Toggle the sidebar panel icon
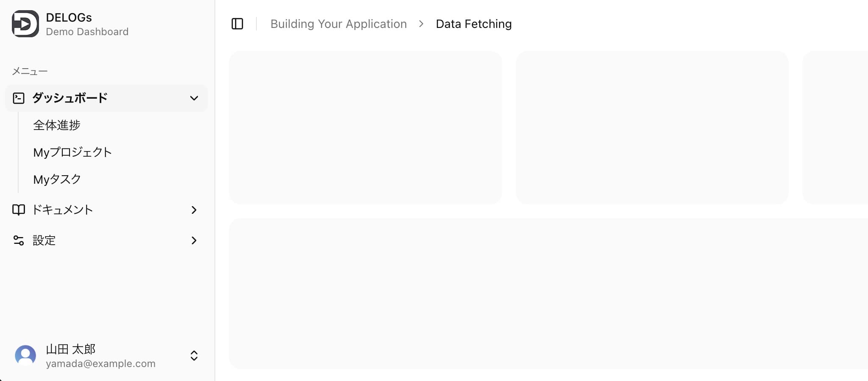The width and height of the screenshot is (868, 381). point(237,24)
